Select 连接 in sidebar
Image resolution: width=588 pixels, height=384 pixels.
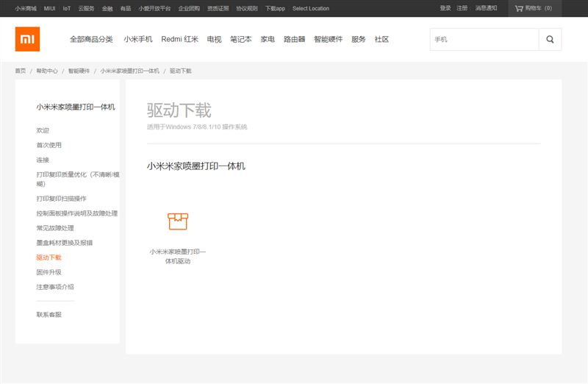coord(43,160)
